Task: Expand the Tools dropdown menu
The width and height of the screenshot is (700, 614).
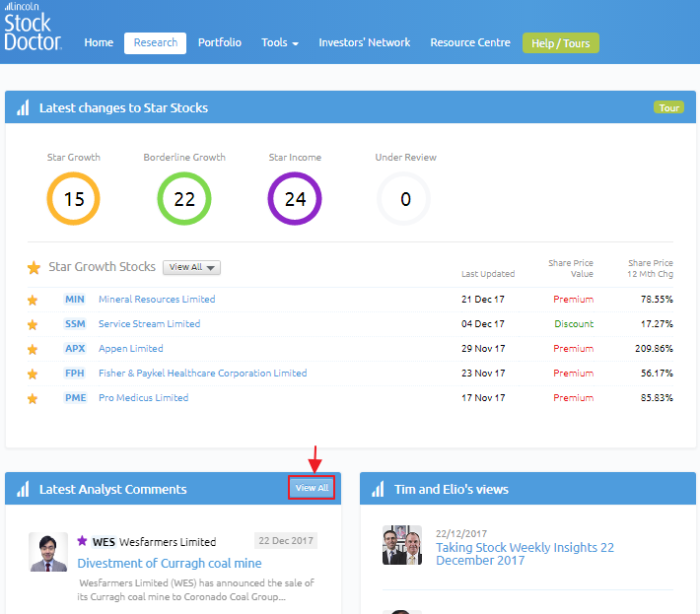Action: pyautogui.click(x=280, y=42)
